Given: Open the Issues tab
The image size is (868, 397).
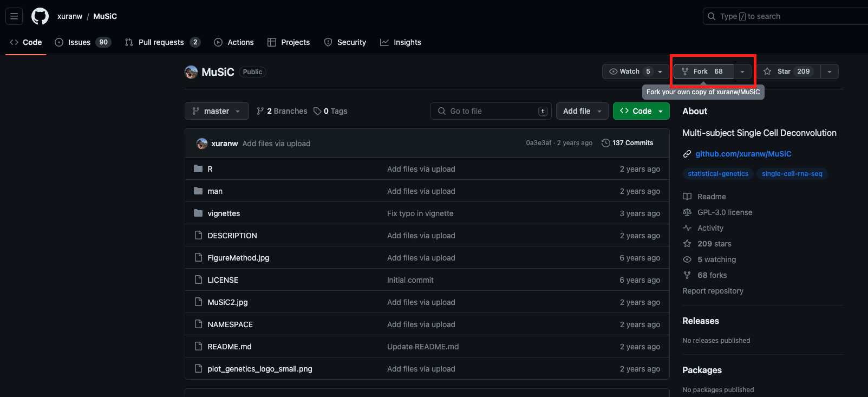Looking at the screenshot, I should pos(83,42).
